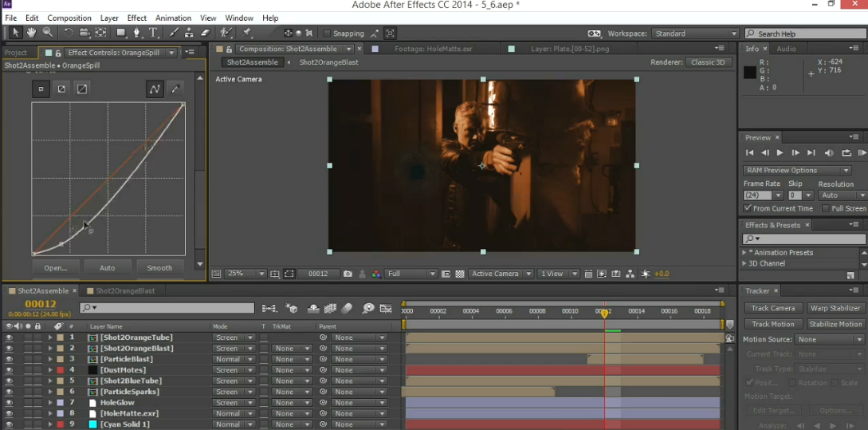The height and width of the screenshot is (430, 868).
Task: Take a snapshot with the camera icon
Action: click(x=347, y=274)
